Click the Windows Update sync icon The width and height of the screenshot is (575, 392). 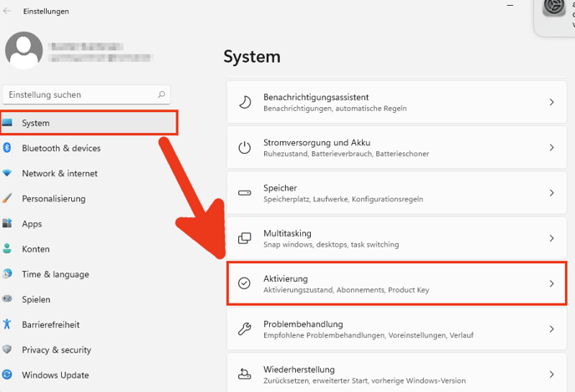pos(7,374)
